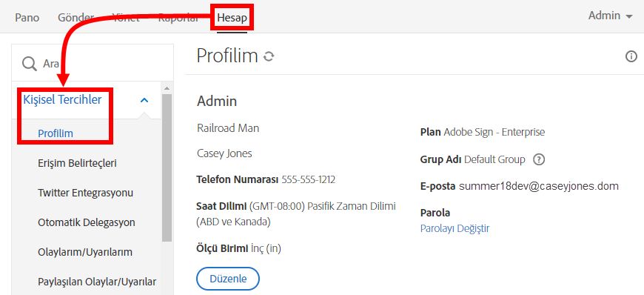Viewport: 644px width, 295px height.
Task: Click the magnifier search icon
Action: coord(29,64)
